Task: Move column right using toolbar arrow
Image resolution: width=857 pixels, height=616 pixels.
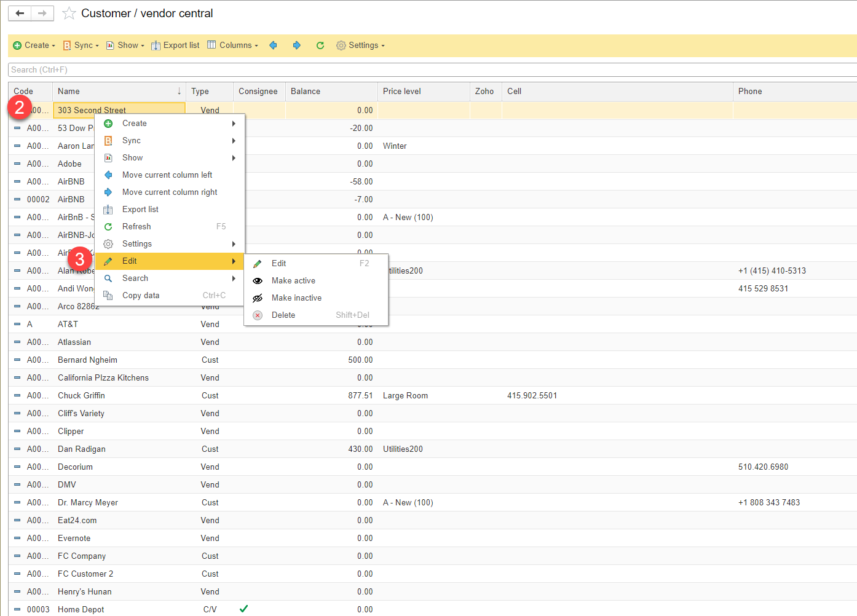Action: pyautogui.click(x=296, y=45)
